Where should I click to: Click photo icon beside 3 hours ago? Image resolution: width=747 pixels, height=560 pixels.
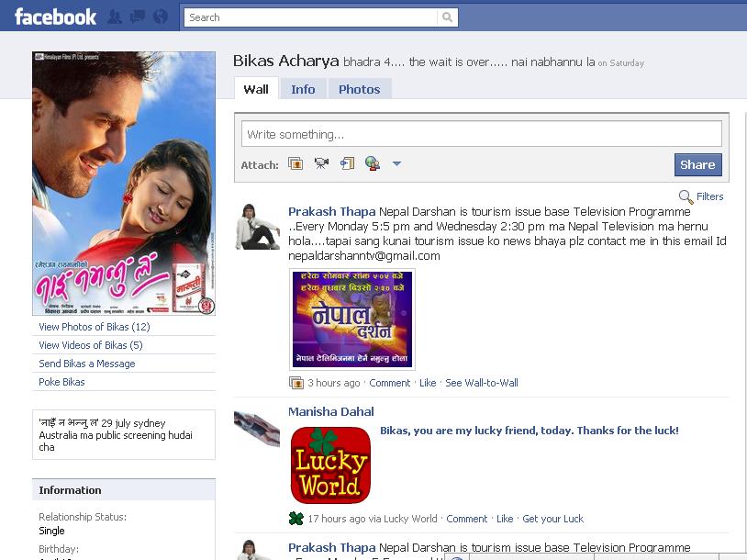(x=296, y=383)
